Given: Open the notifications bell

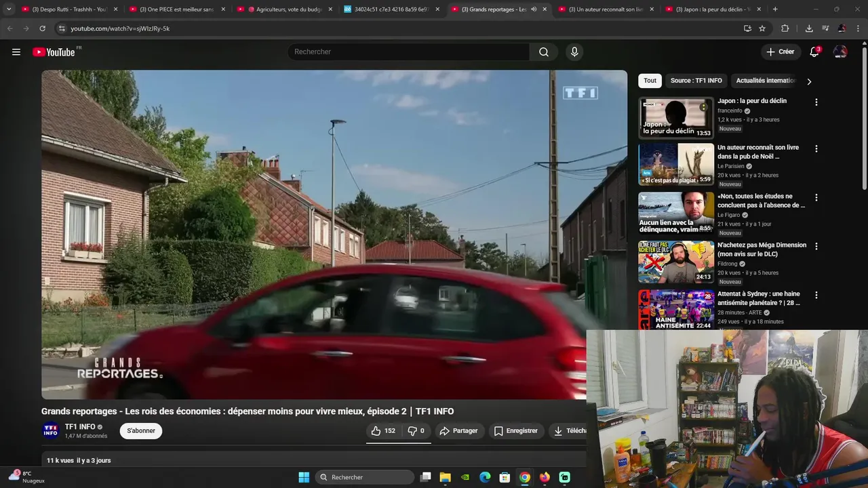Looking at the screenshot, I should click(814, 52).
